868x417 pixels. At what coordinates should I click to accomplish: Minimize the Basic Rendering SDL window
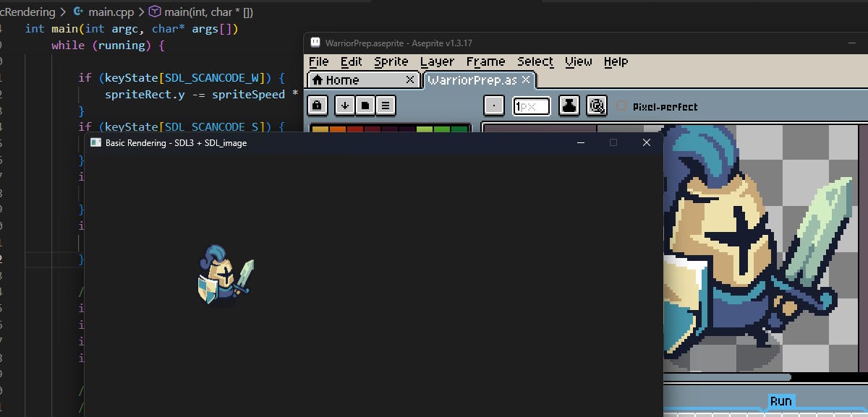[x=580, y=143]
